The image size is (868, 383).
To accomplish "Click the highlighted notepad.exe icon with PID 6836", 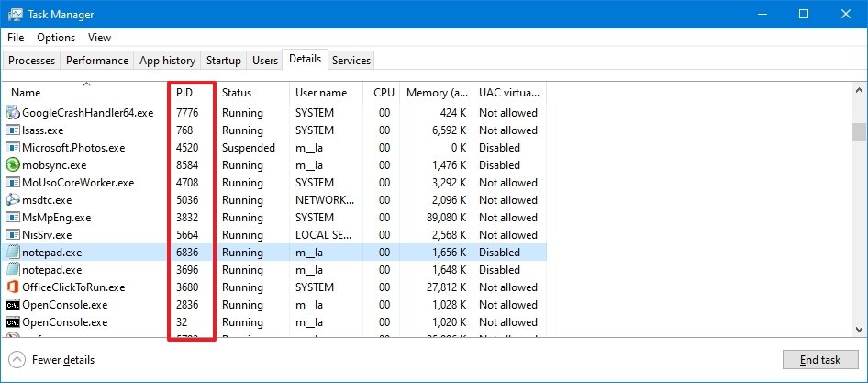I will click(13, 253).
